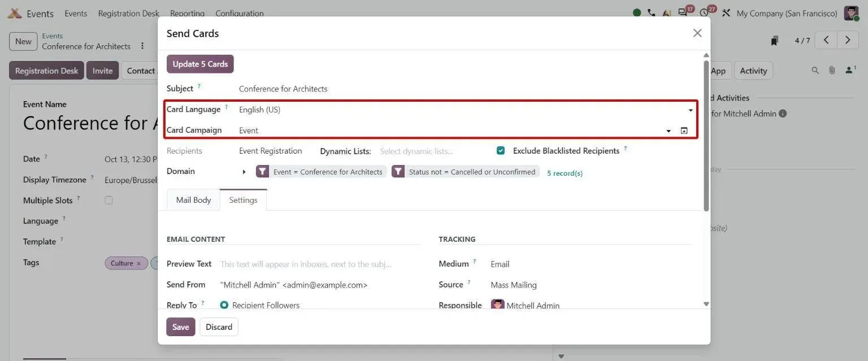
Task: Click the Send From email field
Action: (319, 285)
